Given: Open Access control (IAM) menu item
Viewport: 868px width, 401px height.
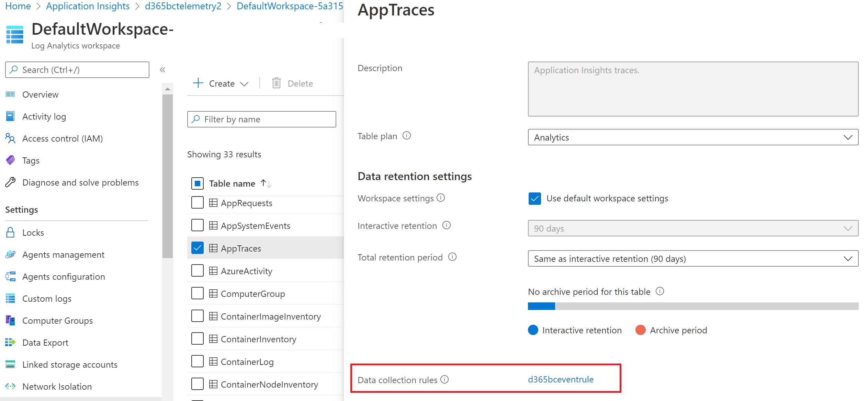Looking at the screenshot, I should (62, 138).
